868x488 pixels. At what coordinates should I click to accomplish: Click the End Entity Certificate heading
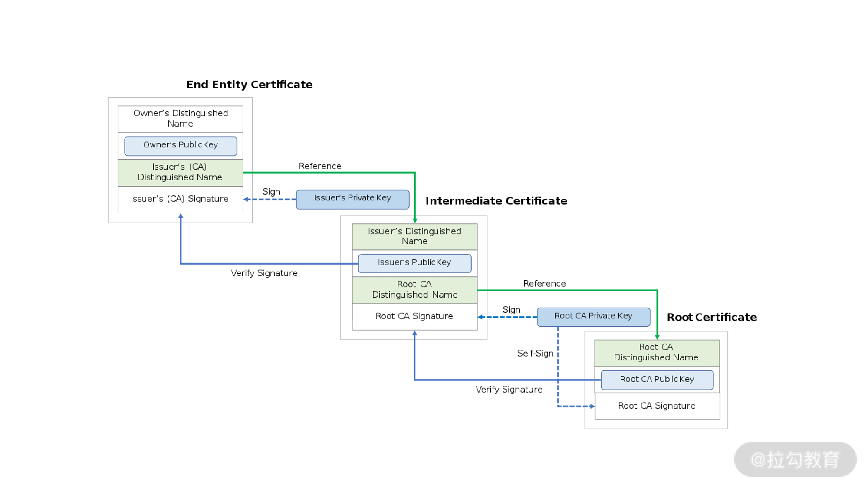[x=250, y=85]
